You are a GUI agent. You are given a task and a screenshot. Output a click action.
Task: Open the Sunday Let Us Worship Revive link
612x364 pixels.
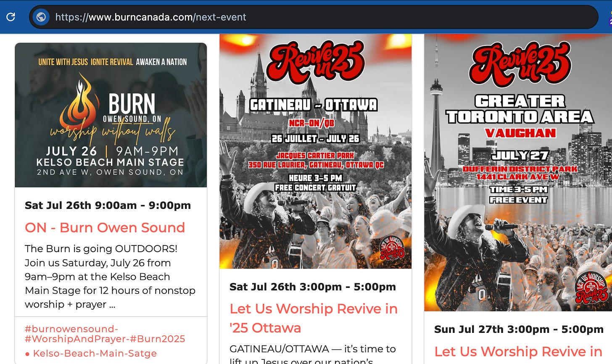coord(518,351)
